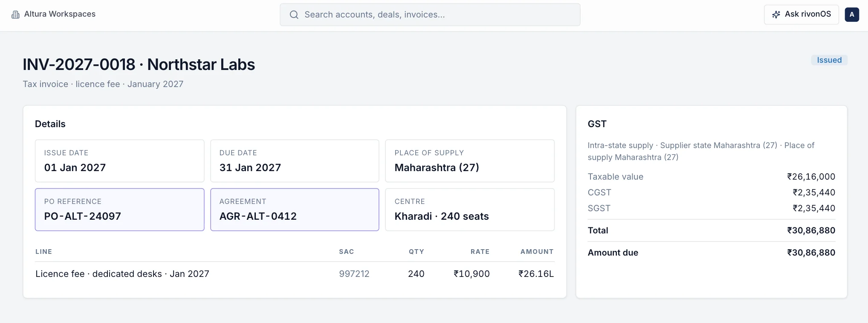Click the Licence fee dedicated desks line
Image resolution: width=868 pixels, height=323 pixels.
click(122, 274)
